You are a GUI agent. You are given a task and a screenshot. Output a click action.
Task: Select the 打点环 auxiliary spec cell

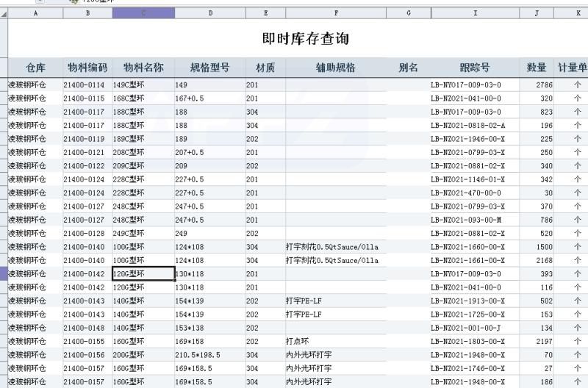pos(336,342)
